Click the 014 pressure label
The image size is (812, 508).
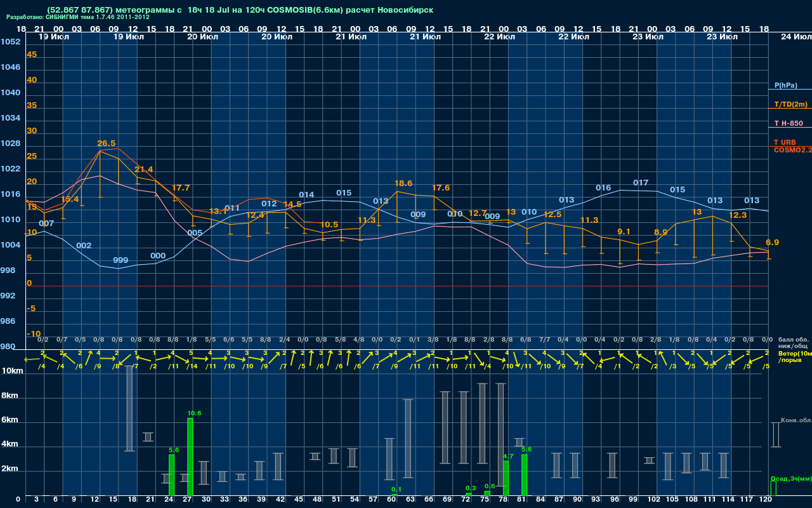tap(306, 195)
